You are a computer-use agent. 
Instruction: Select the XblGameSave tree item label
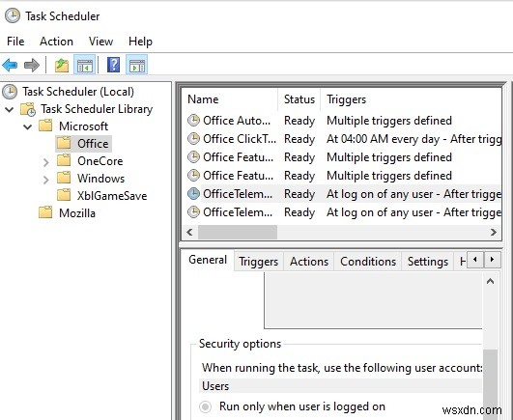coord(112,195)
